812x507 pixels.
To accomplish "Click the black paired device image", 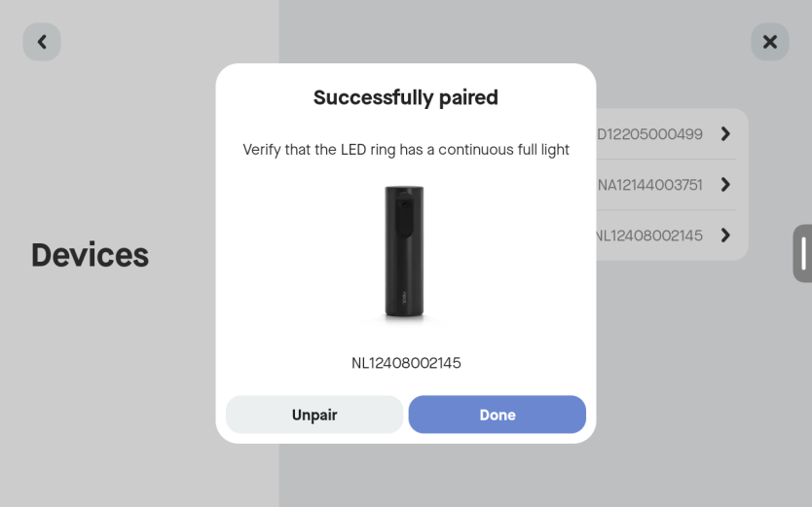I will point(403,251).
